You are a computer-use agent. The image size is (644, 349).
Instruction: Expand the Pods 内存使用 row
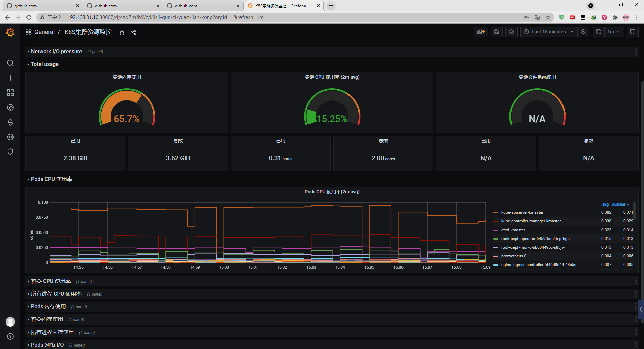48,306
